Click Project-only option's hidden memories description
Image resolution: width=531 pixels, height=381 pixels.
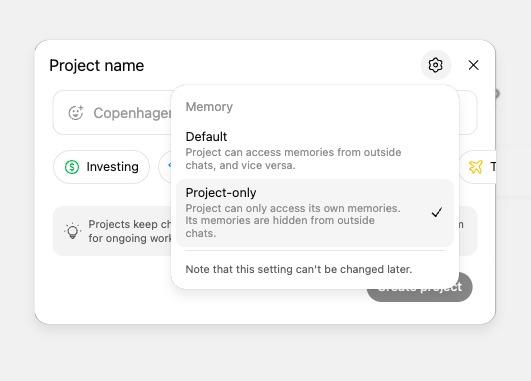pos(293,220)
